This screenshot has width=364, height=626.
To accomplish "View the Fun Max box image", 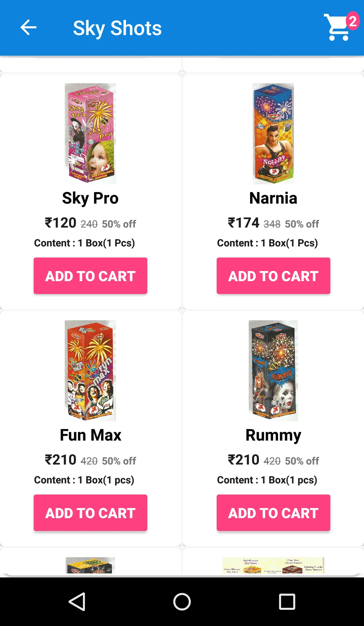I will coord(90,370).
